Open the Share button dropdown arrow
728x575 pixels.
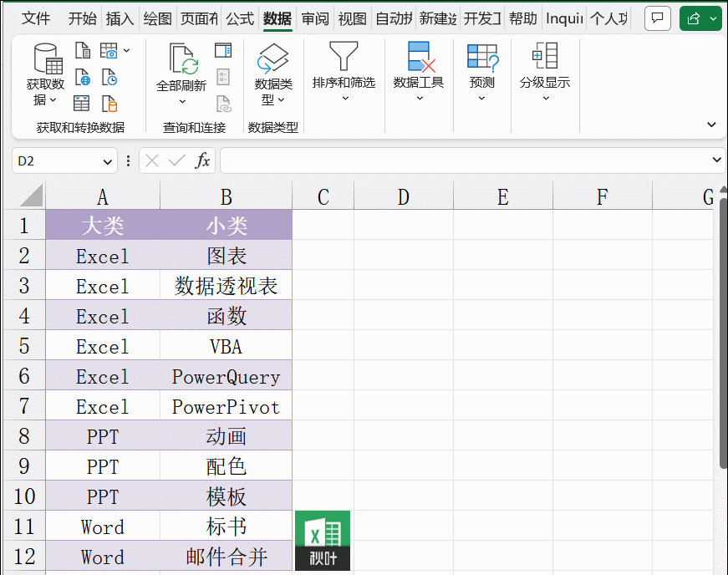[x=713, y=19]
